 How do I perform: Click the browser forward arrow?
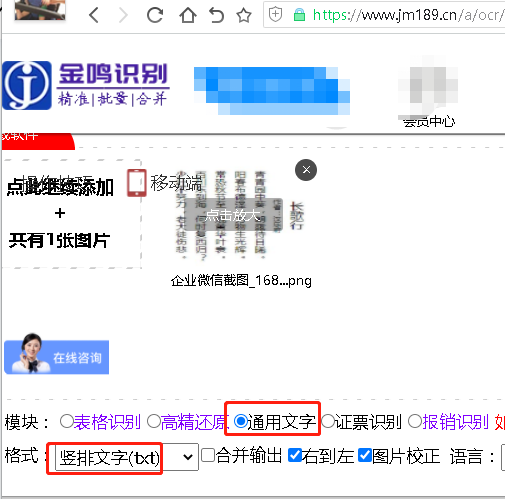pyautogui.click(x=123, y=15)
